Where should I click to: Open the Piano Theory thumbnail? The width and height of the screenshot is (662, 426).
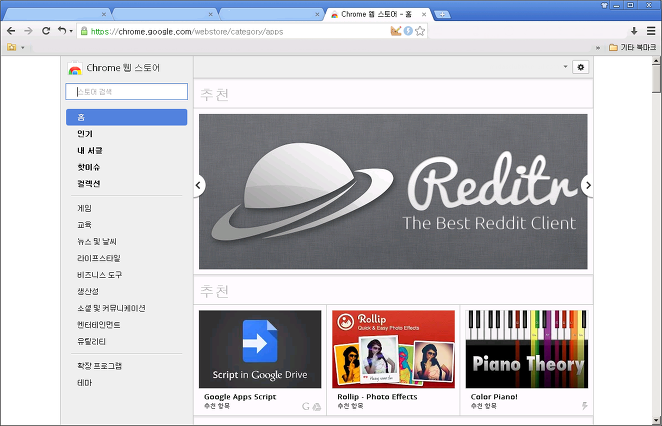coord(526,349)
